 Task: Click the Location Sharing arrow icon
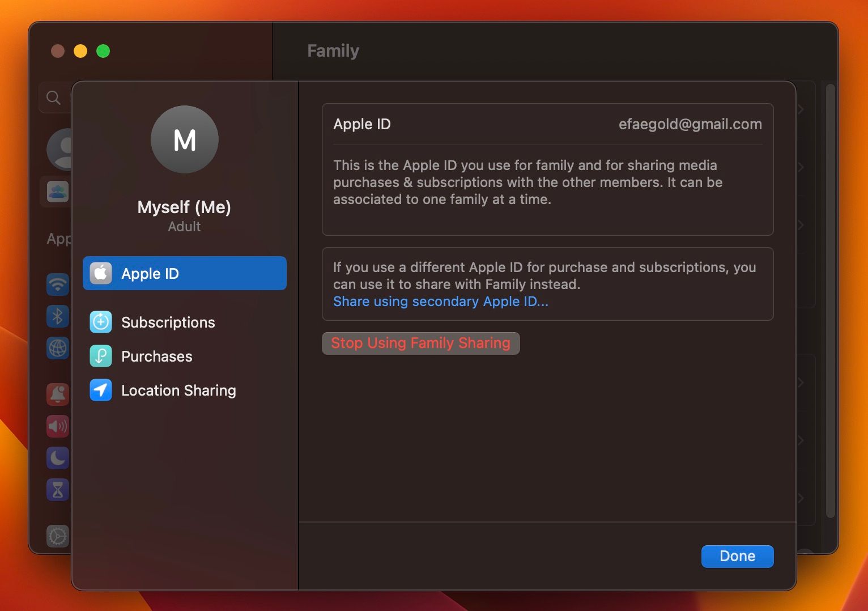point(101,390)
